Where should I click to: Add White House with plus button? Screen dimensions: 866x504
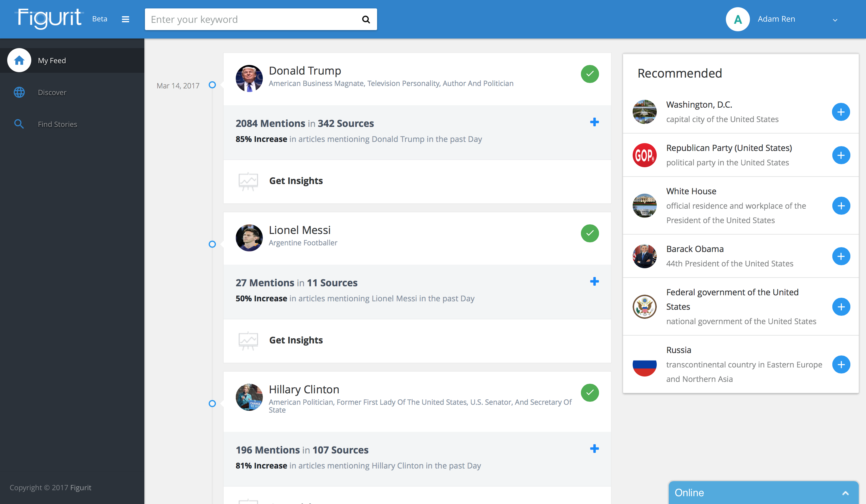[x=841, y=206]
